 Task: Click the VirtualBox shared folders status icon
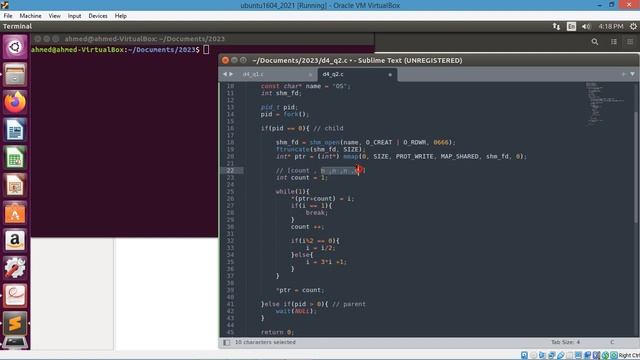569,356
